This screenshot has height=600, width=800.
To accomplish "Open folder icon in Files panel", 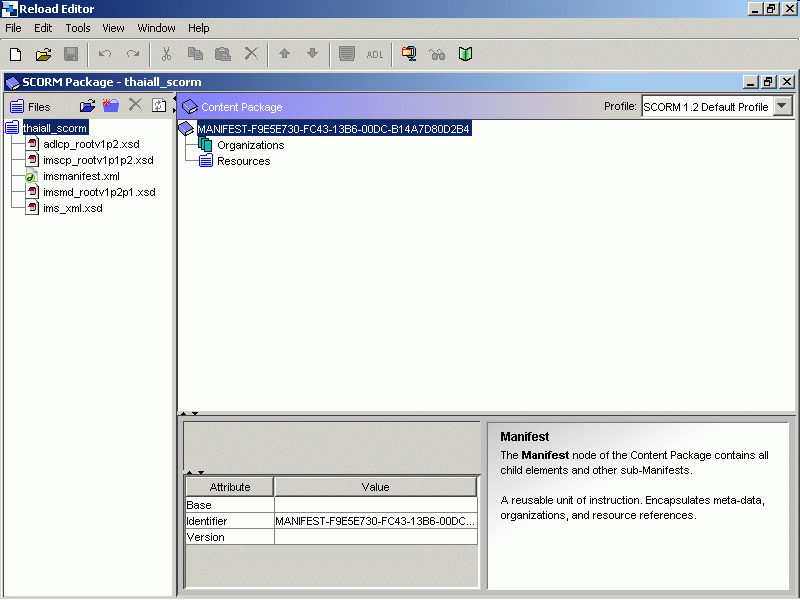I will [x=88, y=106].
